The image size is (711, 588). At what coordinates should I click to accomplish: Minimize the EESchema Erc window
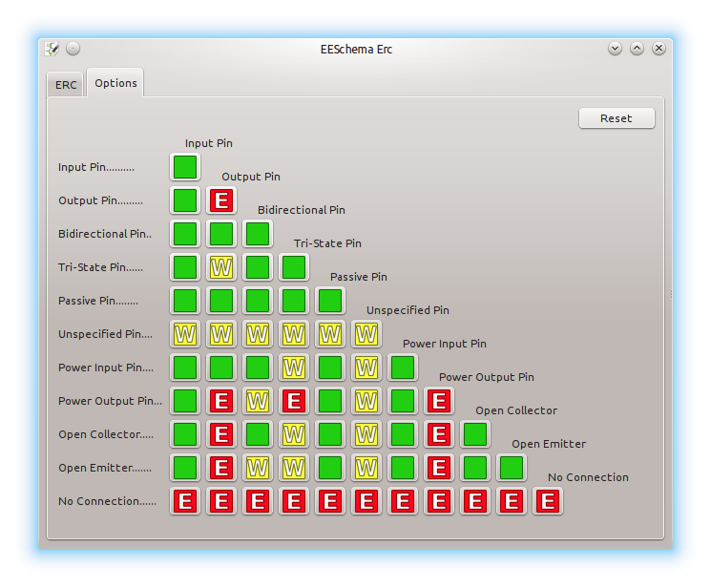(x=615, y=48)
